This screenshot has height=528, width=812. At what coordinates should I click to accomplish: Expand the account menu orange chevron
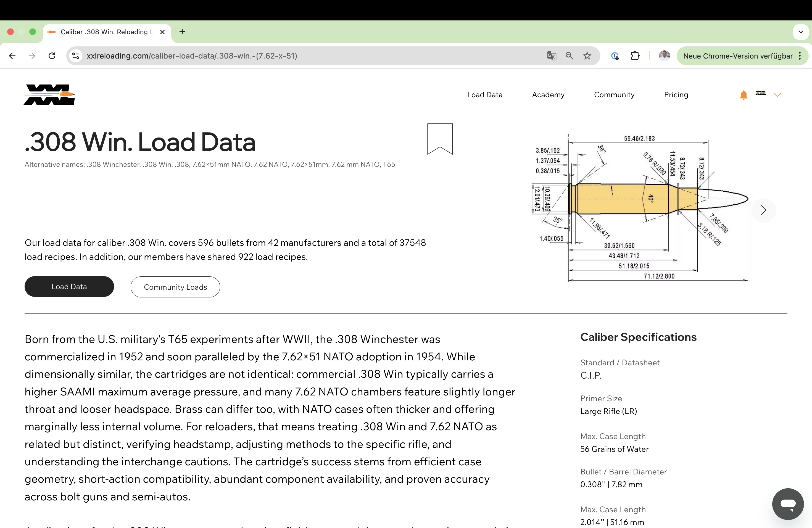pos(777,95)
